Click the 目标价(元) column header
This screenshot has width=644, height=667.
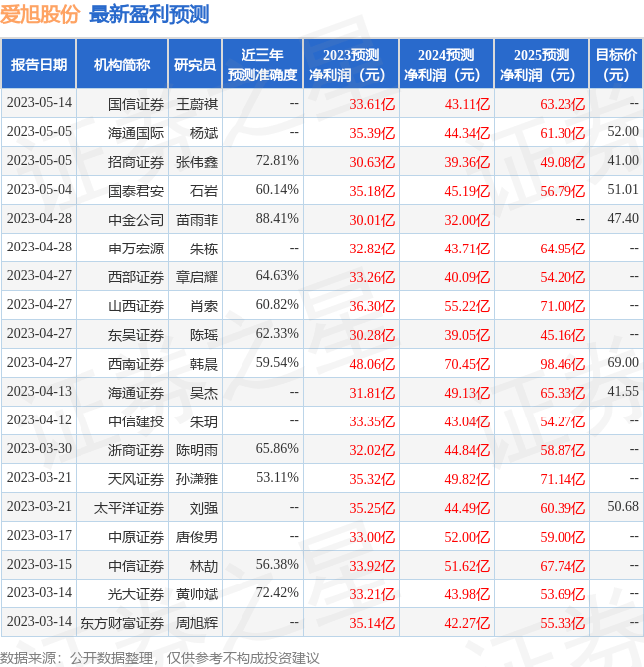(x=616, y=65)
